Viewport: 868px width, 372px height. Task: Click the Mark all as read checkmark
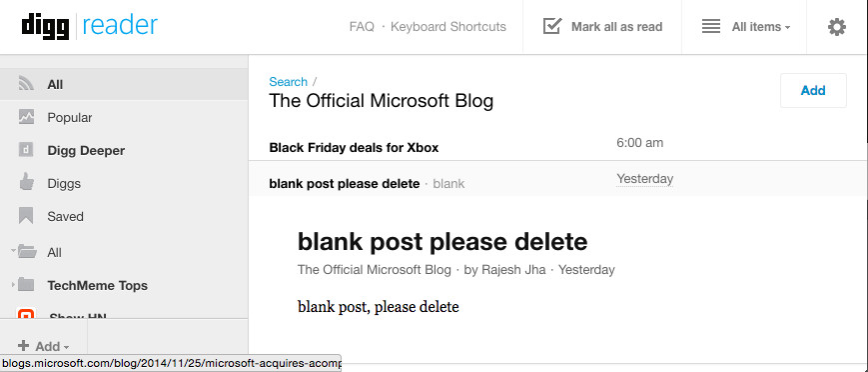click(x=552, y=26)
